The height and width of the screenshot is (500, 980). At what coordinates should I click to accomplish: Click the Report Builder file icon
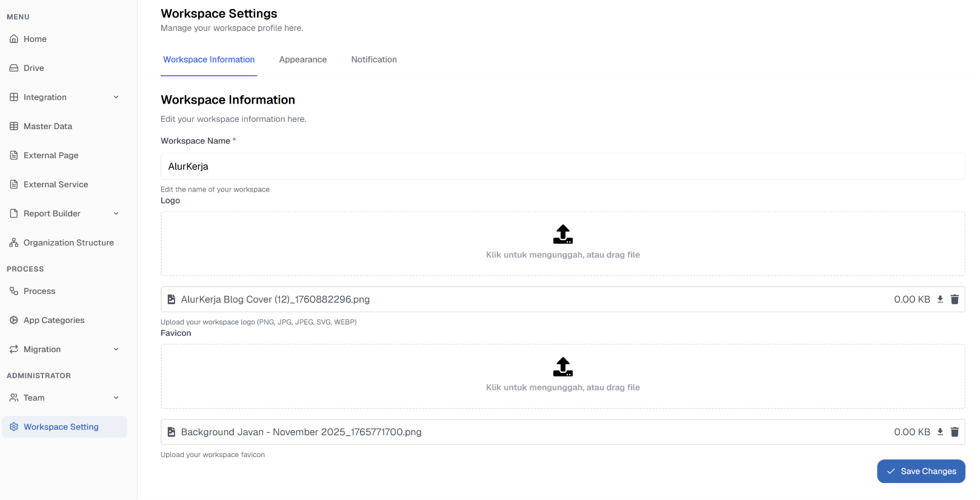[14, 213]
